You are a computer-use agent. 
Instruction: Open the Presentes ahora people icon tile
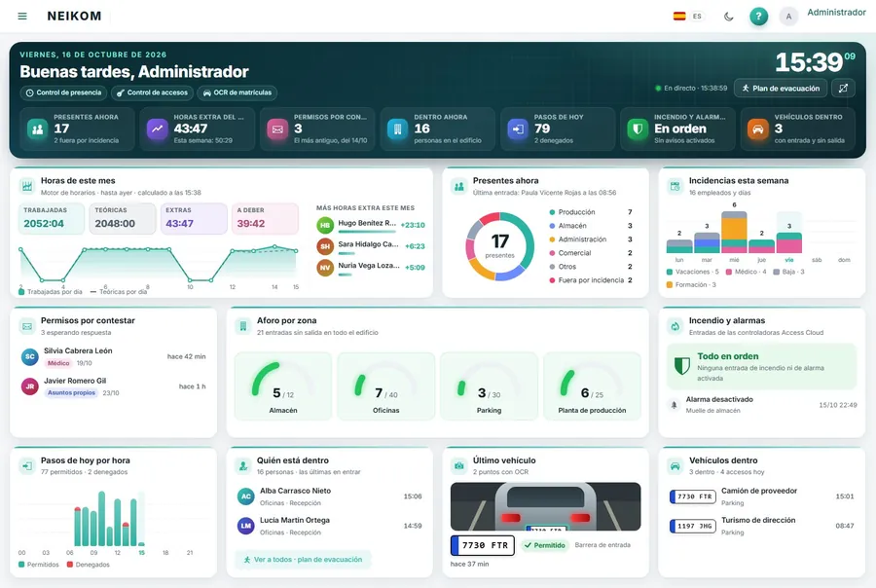(37, 129)
